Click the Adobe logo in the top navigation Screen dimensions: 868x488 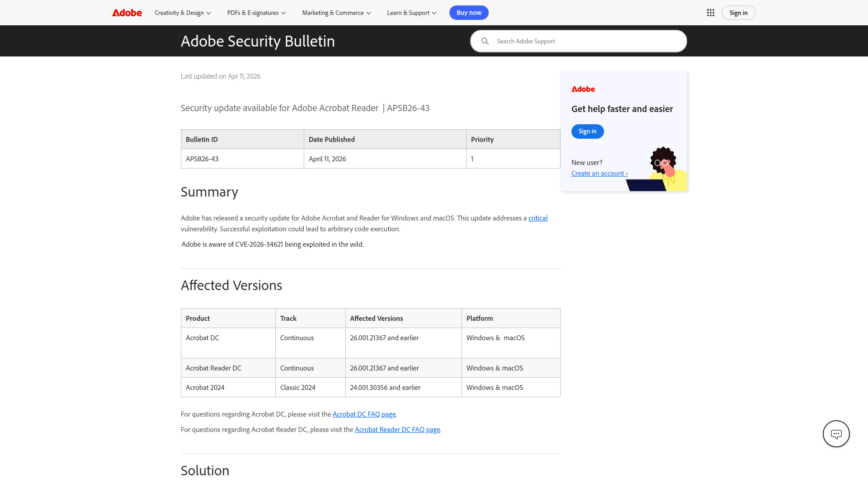pos(127,13)
